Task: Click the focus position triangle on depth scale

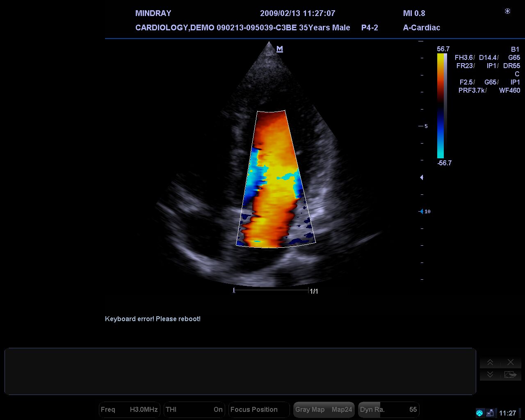Action: 422,178
